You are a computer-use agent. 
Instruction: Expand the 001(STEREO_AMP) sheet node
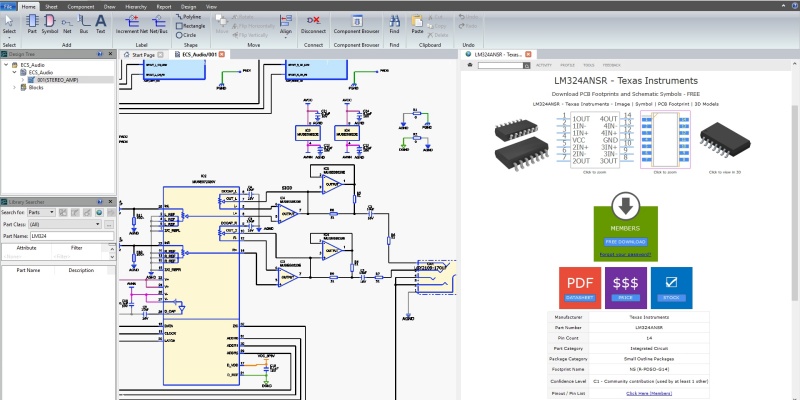point(22,80)
